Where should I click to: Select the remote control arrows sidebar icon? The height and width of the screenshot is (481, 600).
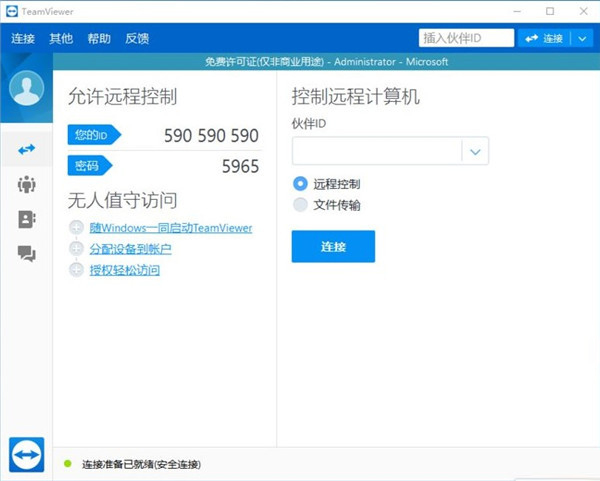[x=26, y=149]
